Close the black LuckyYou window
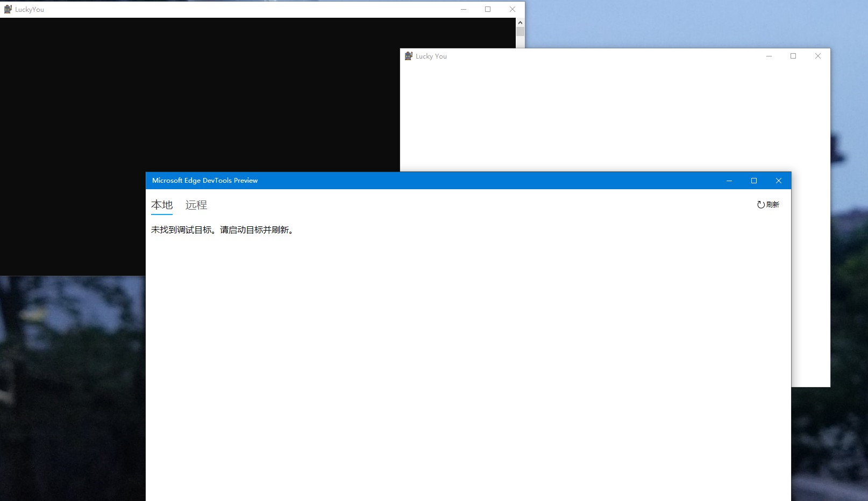This screenshot has height=501, width=868. point(513,9)
